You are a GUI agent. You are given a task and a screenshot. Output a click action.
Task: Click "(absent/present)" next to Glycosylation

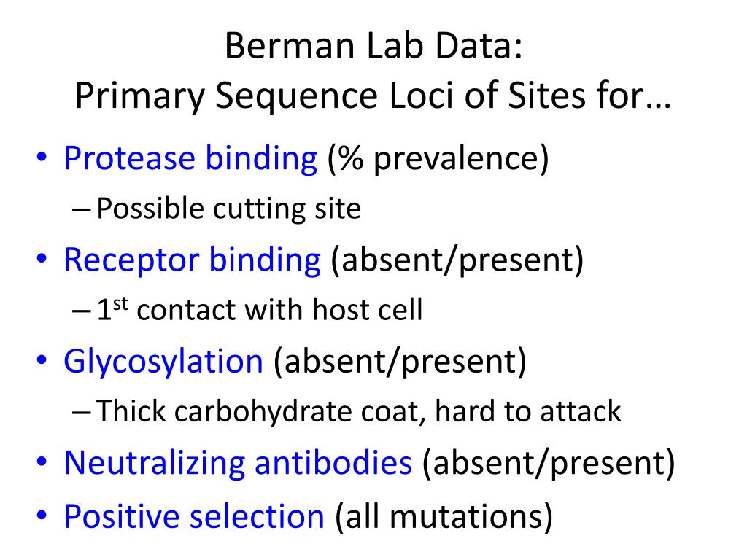click(x=400, y=362)
